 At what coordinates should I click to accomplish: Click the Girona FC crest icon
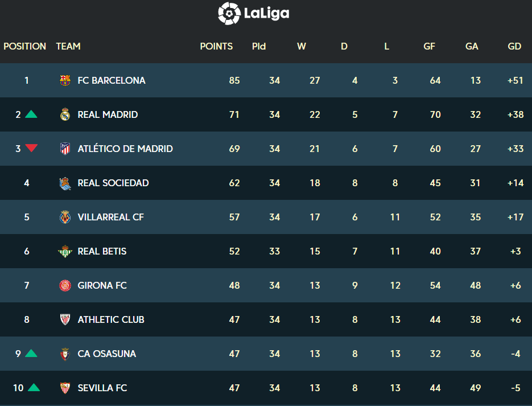click(x=65, y=285)
